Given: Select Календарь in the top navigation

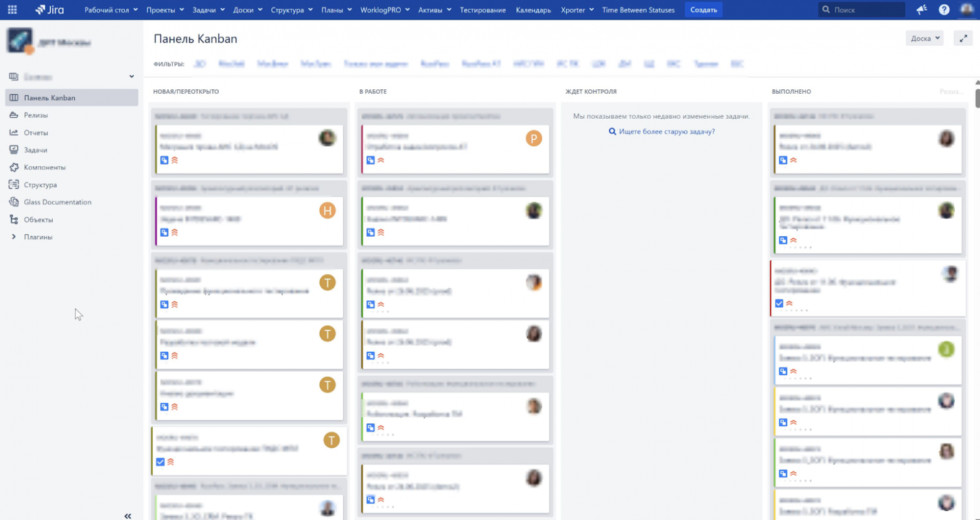Looking at the screenshot, I should pos(533,9).
